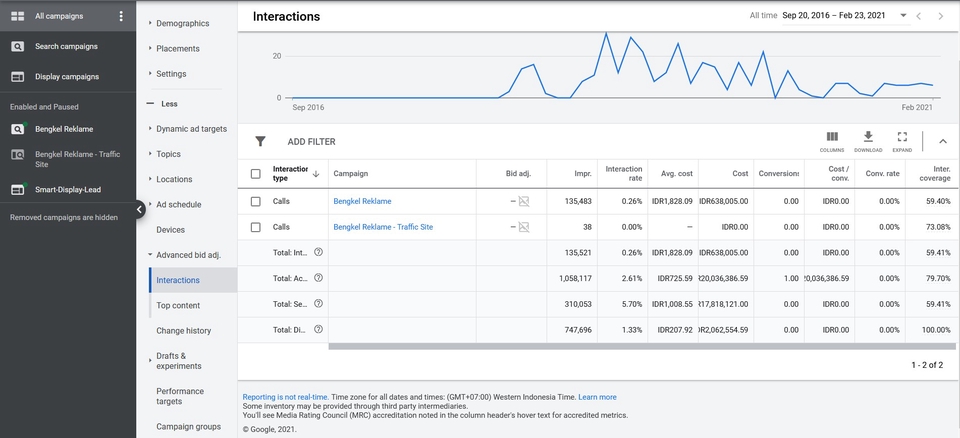Click help icon beside first Total row
960x438 pixels.
click(x=319, y=253)
